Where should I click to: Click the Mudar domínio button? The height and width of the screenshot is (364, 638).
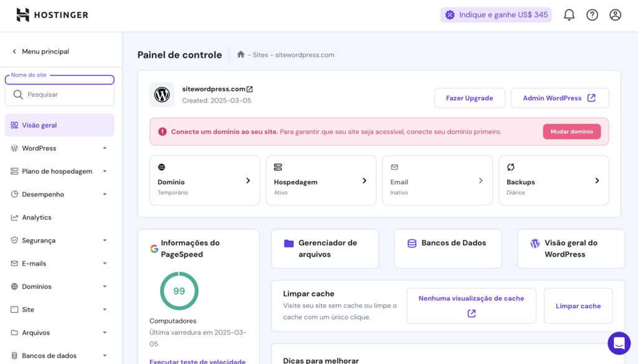pyautogui.click(x=571, y=131)
